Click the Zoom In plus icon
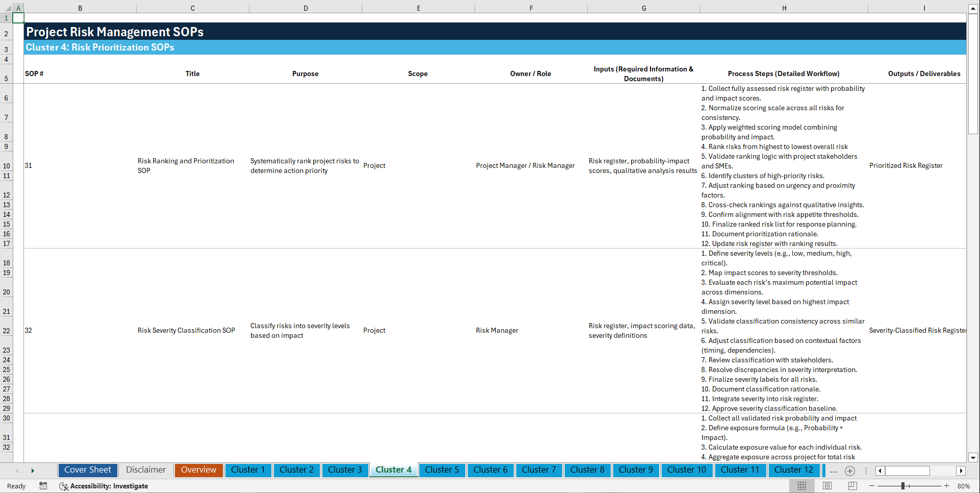Image resolution: width=980 pixels, height=493 pixels. pos(948,486)
